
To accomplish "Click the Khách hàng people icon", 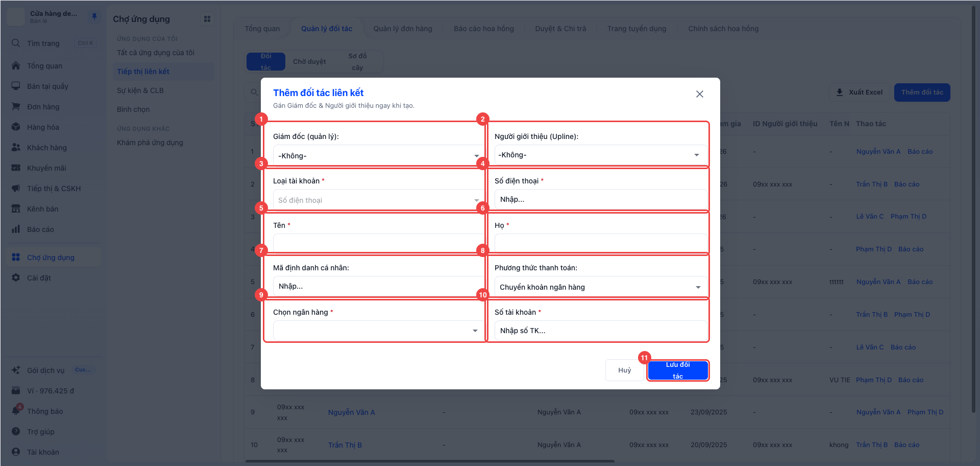I will point(16,147).
